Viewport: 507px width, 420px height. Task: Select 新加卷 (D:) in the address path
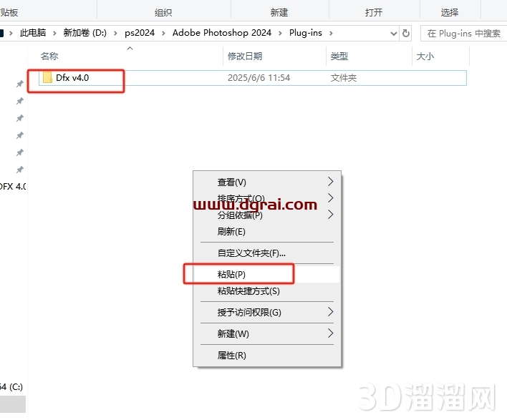(x=84, y=33)
